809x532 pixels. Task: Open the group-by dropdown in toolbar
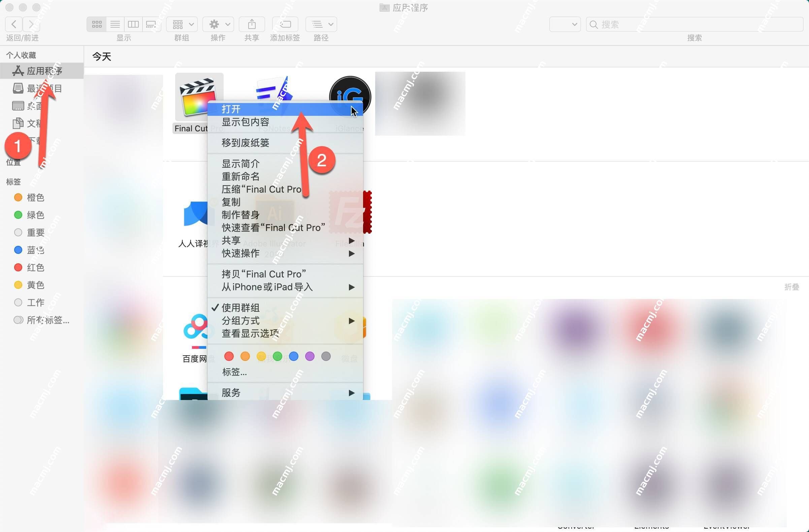[182, 24]
